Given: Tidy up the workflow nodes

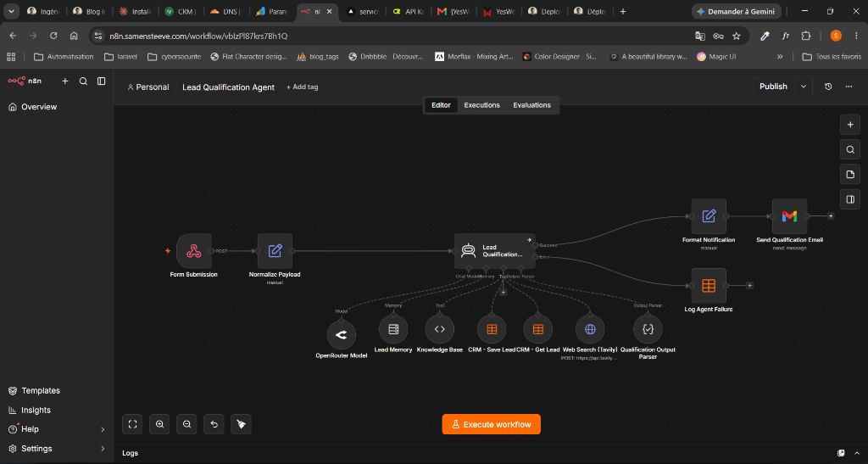Looking at the screenshot, I should (241, 424).
